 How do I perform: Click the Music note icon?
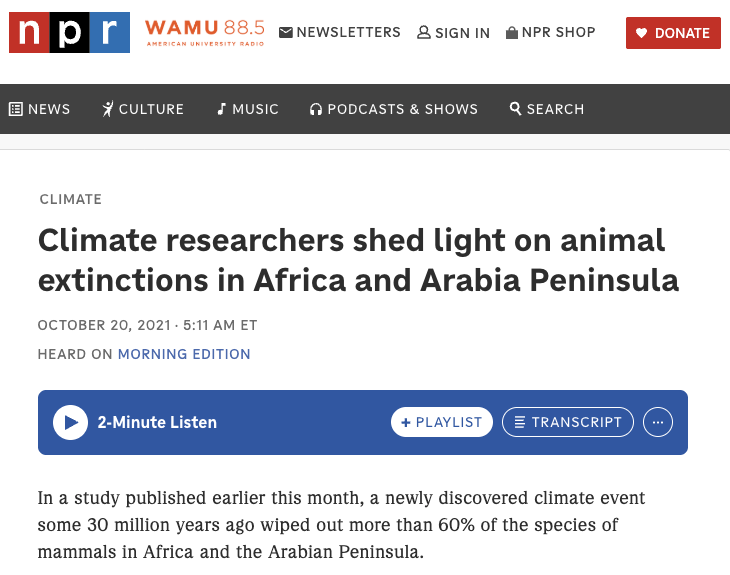tap(222, 109)
